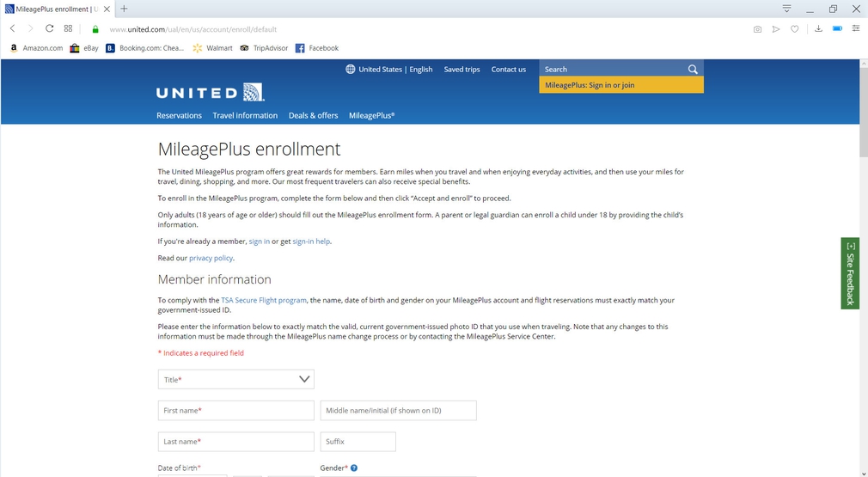Viewport: 868px width, 477px height.
Task: Take a snapshot with the camera icon
Action: click(x=757, y=29)
